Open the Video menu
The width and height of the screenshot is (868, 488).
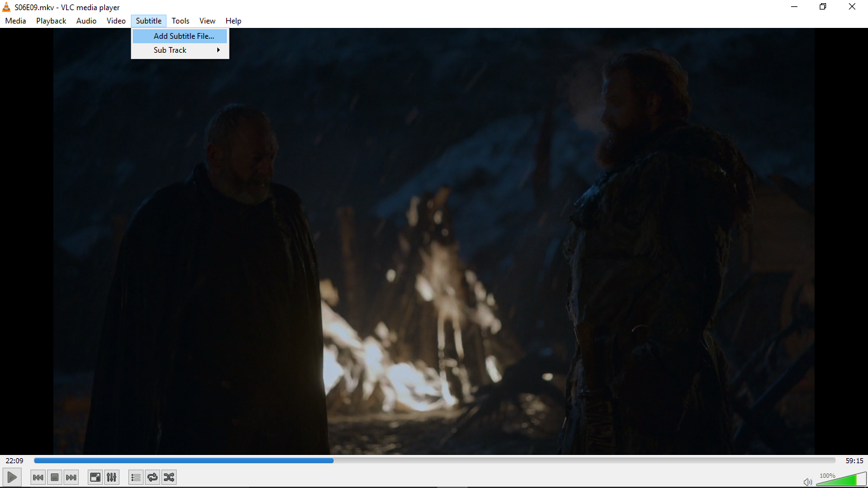[116, 21]
